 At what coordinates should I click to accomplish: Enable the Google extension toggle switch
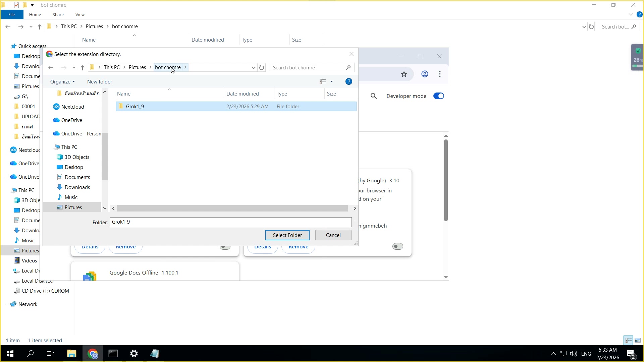(397, 246)
